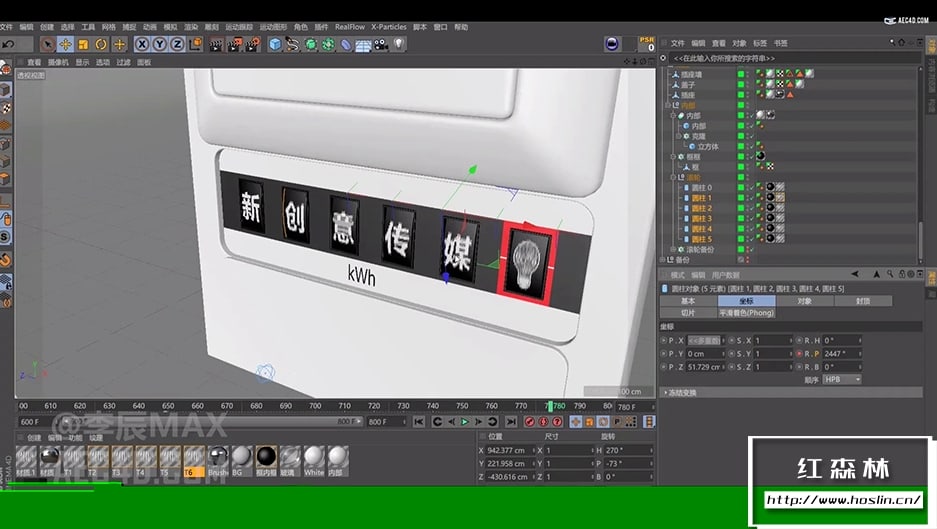The width and height of the screenshot is (937, 529).
Task: Click the Scale tool icon
Action: (x=83, y=44)
